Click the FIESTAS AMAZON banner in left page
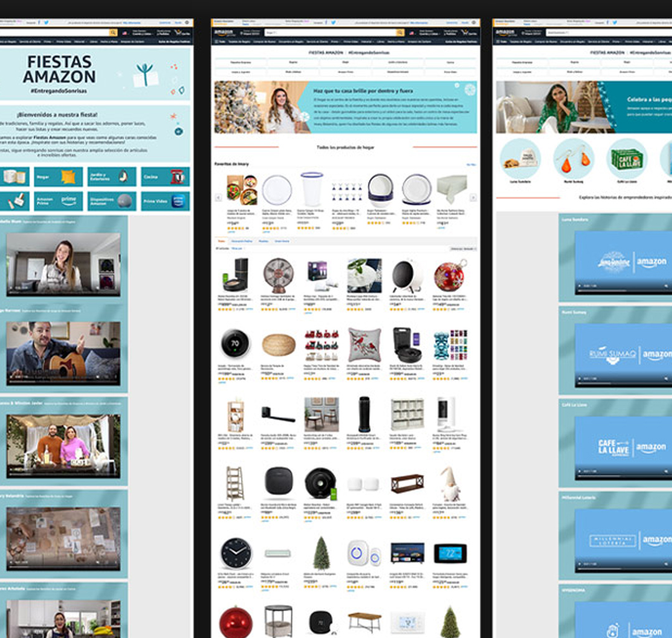This screenshot has width=672, height=638. coord(95,74)
